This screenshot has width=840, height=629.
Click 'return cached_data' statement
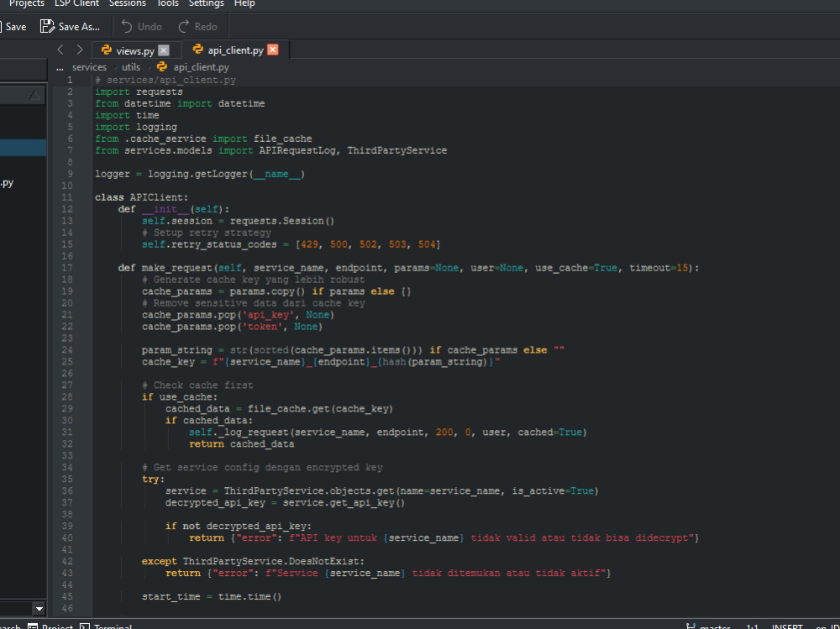242,444
